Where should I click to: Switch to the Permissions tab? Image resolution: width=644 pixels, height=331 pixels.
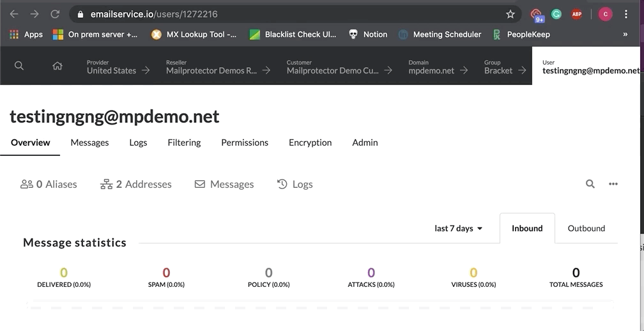(x=245, y=142)
